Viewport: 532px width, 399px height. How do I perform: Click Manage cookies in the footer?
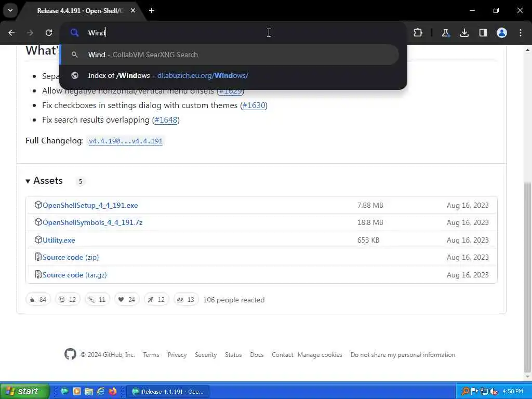[320, 354]
